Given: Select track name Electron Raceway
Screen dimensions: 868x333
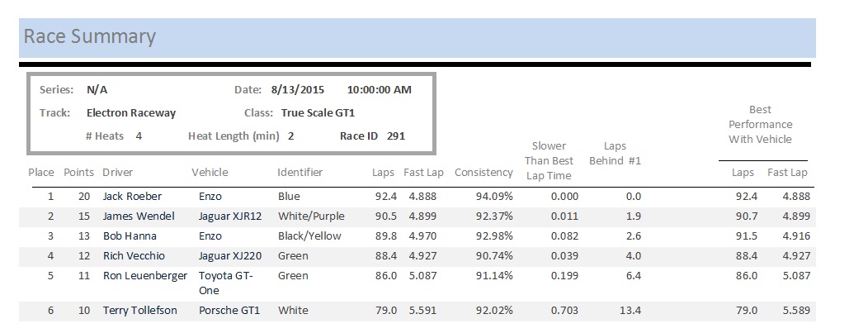Looking at the screenshot, I should click(x=131, y=113).
